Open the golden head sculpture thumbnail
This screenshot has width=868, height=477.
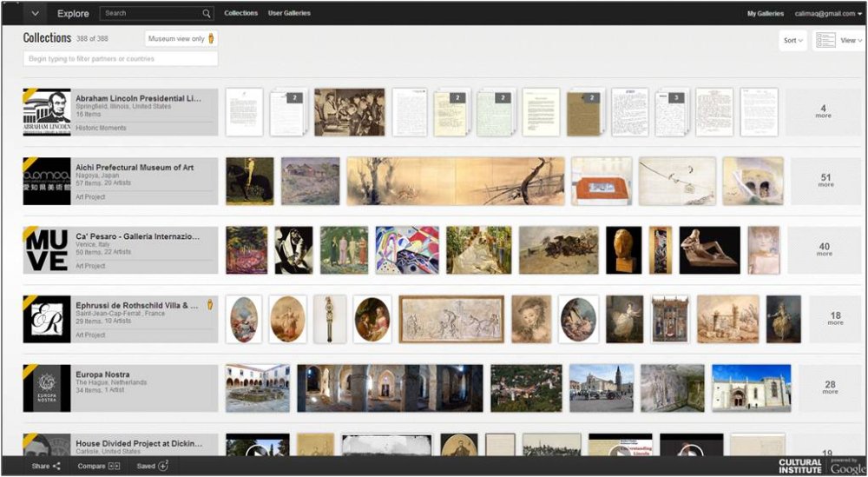[x=624, y=250]
